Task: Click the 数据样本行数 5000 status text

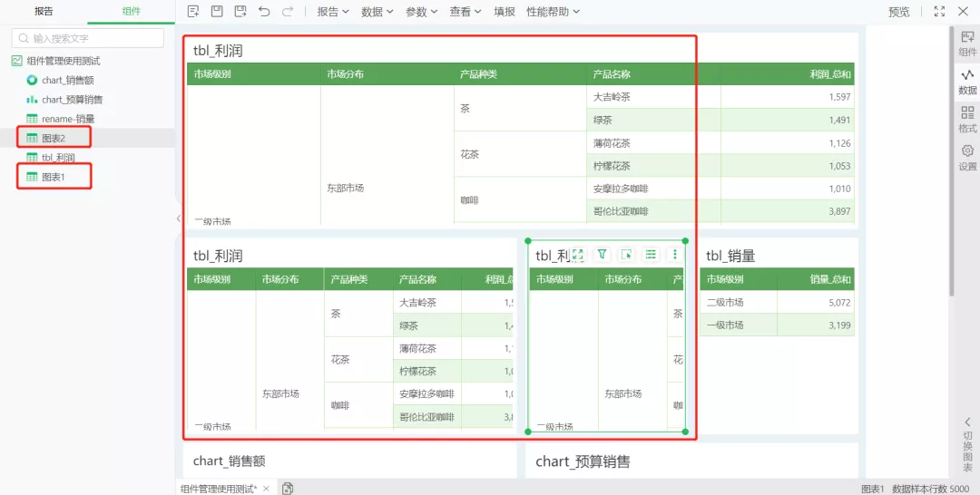Action: pyautogui.click(x=932, y=489)
